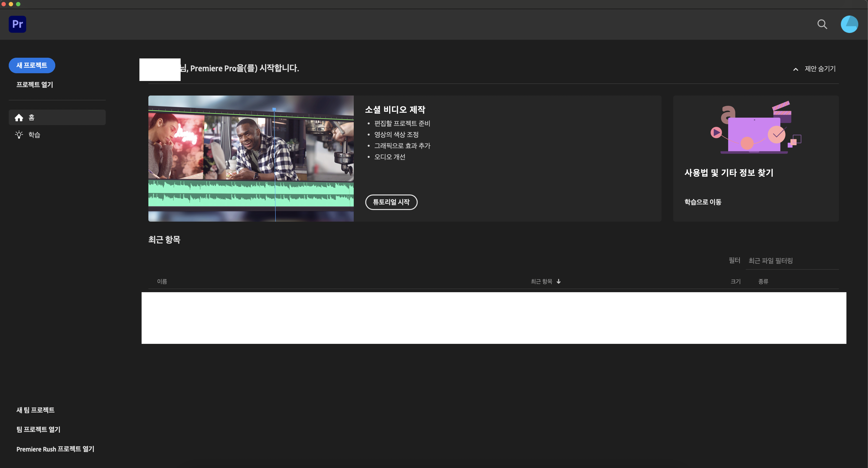Click the 편집할 프로젝트 준비 bullet
868x468 pixels.
pos(402,124)
